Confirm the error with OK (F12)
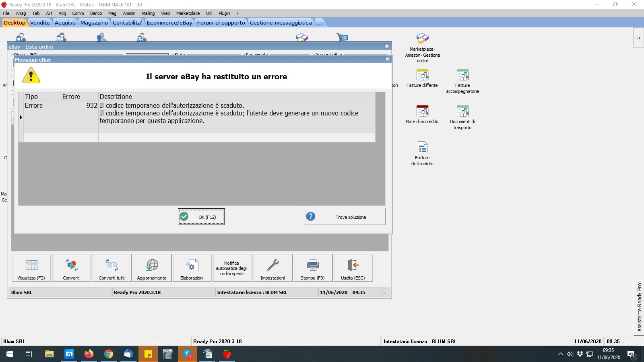Image resolution: width=644 pixels, height=362 pixels. coord(201,217)
